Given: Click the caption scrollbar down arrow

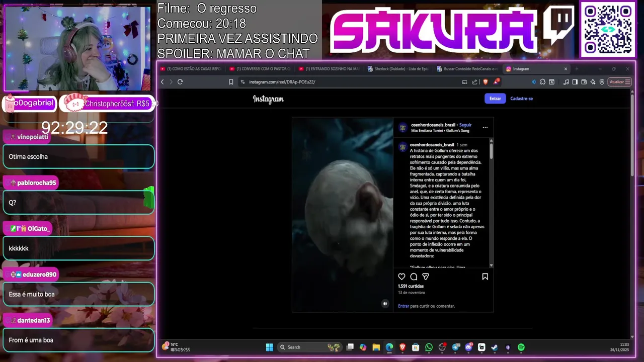Looking at the screenshot, I should click(x=491, y=265).
